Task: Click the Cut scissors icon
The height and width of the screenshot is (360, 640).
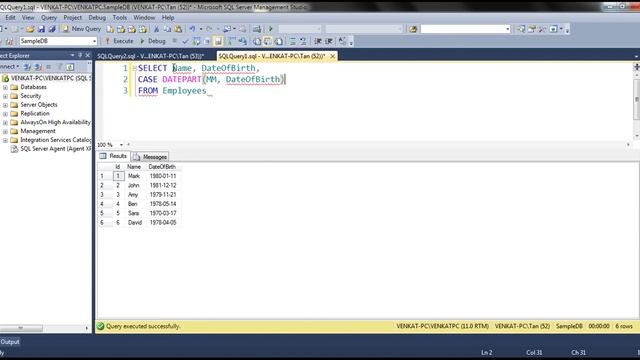Action: (x=156, y=29)
